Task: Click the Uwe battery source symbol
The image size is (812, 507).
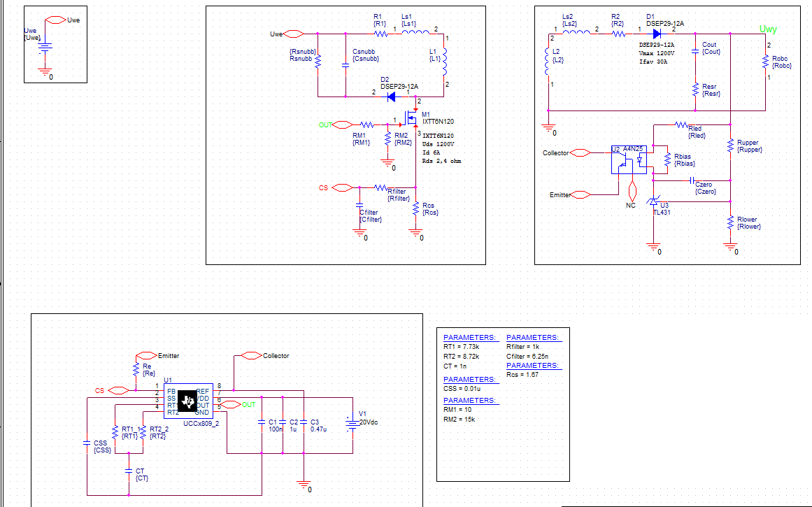Action: (45, 48)
